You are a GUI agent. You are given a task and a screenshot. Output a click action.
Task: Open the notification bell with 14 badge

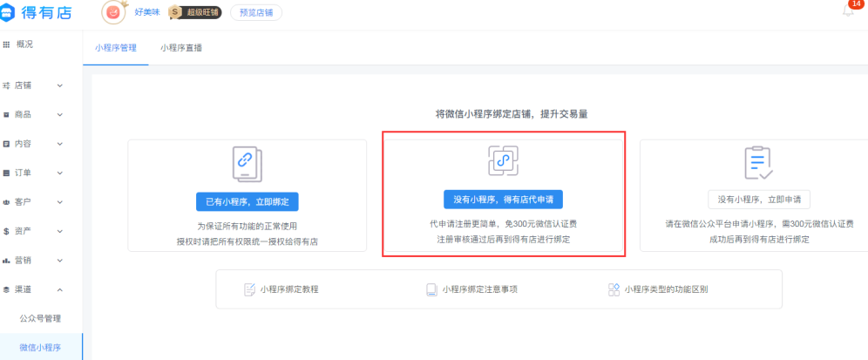(848, 11)
